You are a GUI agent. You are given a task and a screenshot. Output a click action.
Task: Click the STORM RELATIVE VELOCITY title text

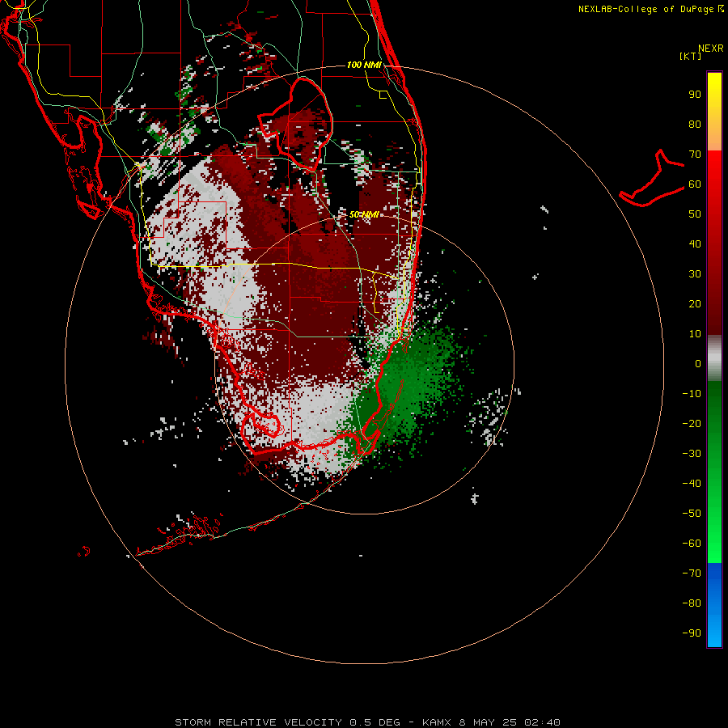click(x=258, y=722)
